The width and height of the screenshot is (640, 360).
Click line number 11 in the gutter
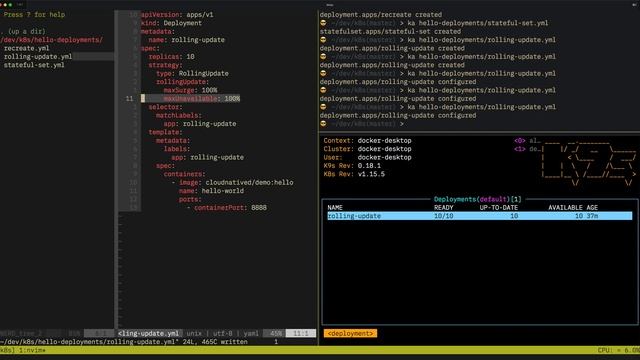click(129, 99)
